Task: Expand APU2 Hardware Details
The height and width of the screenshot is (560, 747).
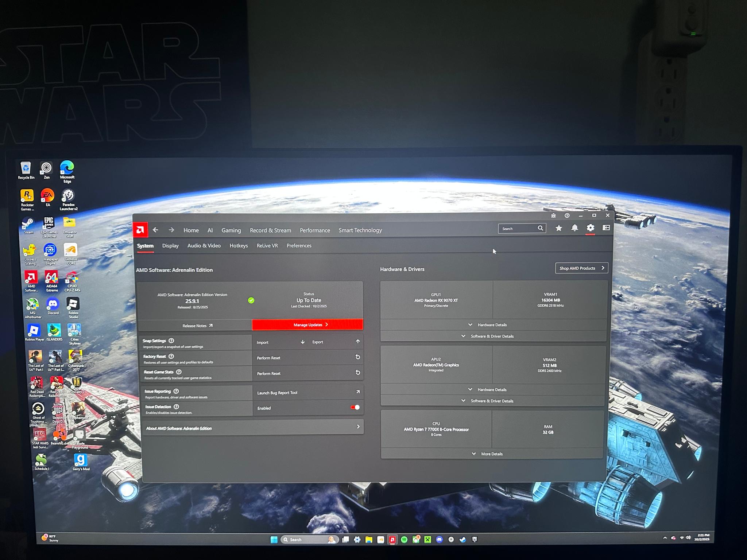Action: click(x=493, y=389)
